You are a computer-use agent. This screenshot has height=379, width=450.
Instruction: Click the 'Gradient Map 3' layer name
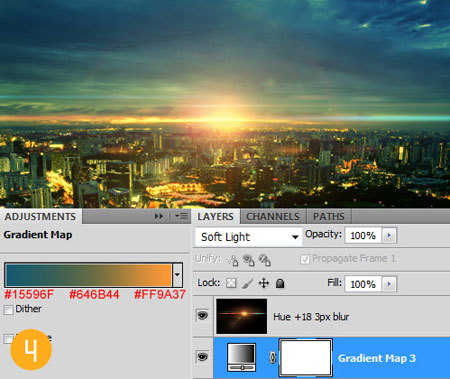tap(377, 358)
